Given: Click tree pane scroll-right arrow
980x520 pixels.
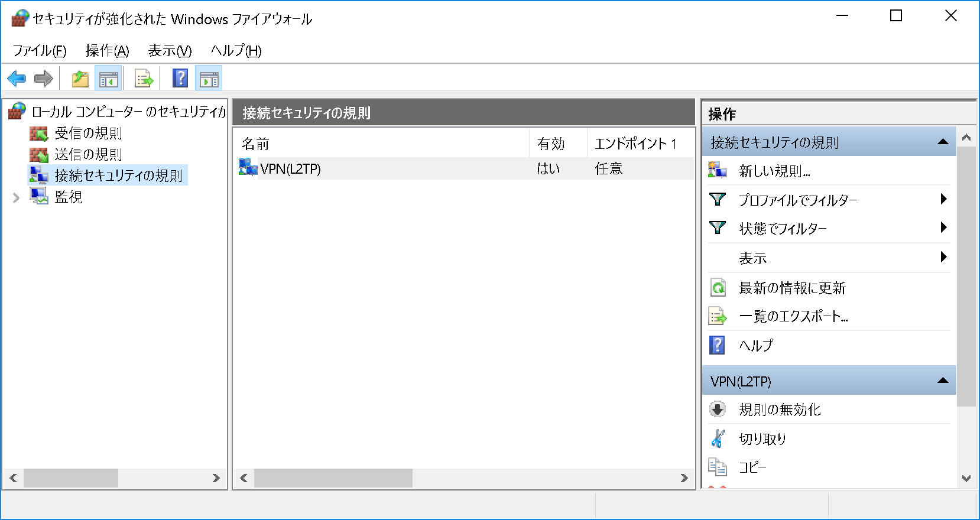Looking at the screenshot, I should pyautogui.click(x=216, y=478).
